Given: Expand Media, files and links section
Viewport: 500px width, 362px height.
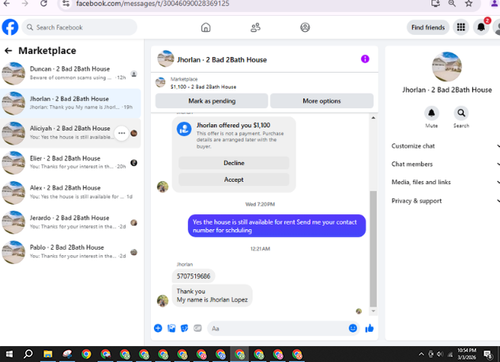Looking at the screenshot, I should pos(445,182).
